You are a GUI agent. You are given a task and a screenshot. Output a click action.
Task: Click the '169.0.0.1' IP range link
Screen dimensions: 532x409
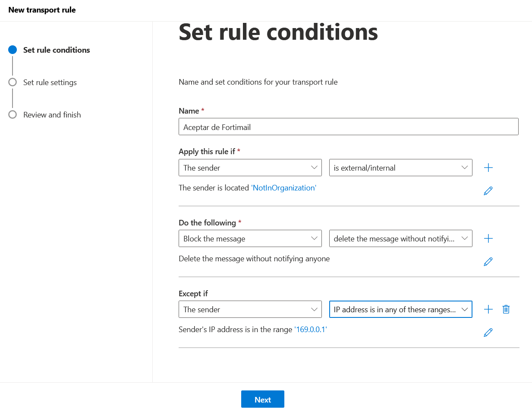coord(311,330)
